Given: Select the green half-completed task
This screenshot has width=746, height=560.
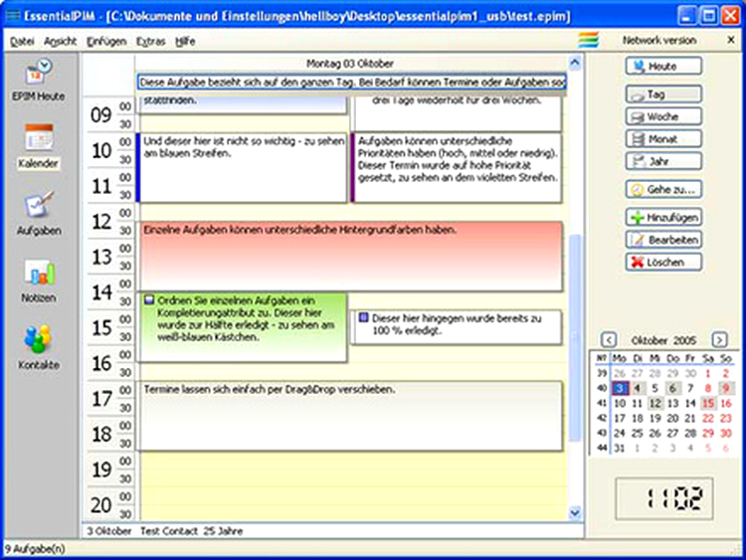Looking at the screenshot, I should tap(243, 328).
